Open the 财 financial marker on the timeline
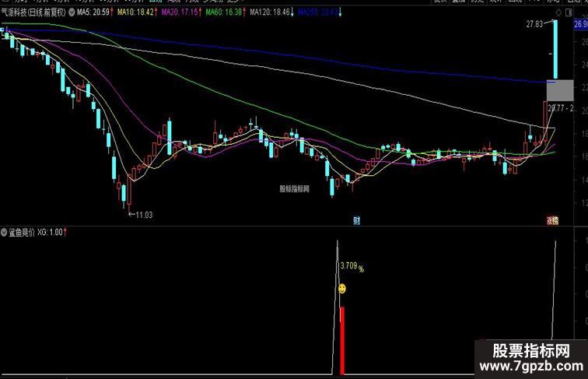Image resolution: width=588 pixels, height=379 pixels. point(356,220)
